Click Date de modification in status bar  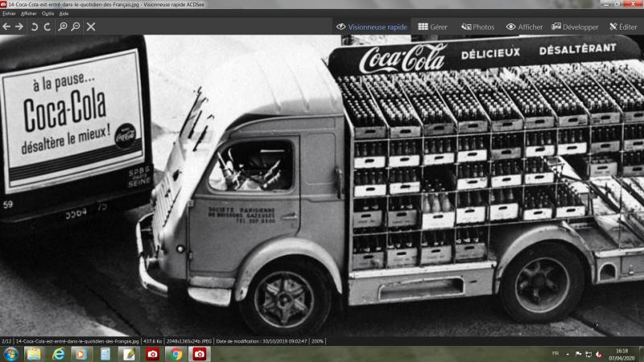pos(262,341)
